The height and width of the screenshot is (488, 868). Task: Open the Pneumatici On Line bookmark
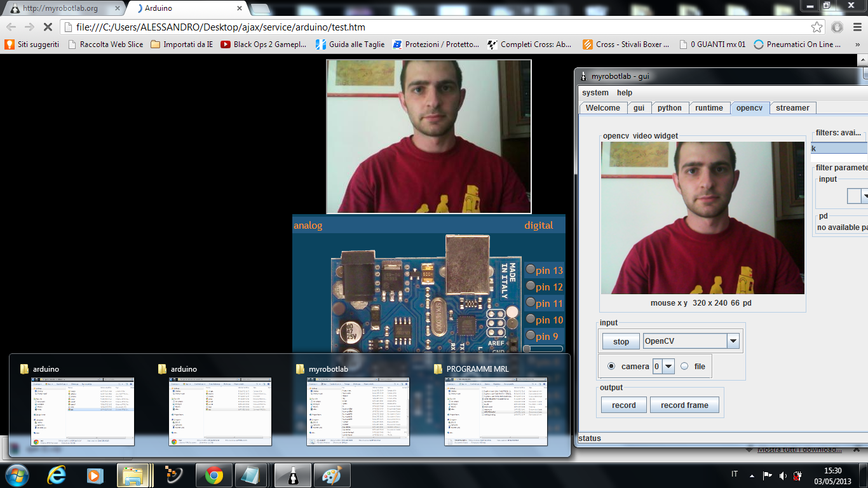coord(797,44)
